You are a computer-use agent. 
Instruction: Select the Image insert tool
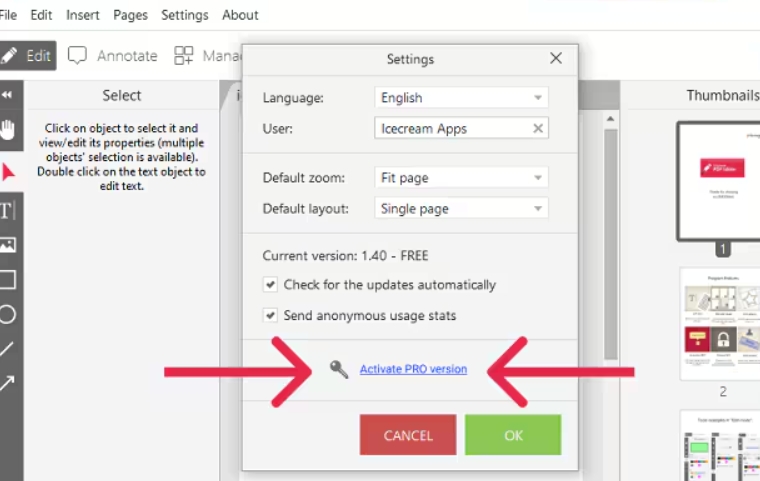tap(8, 244)
